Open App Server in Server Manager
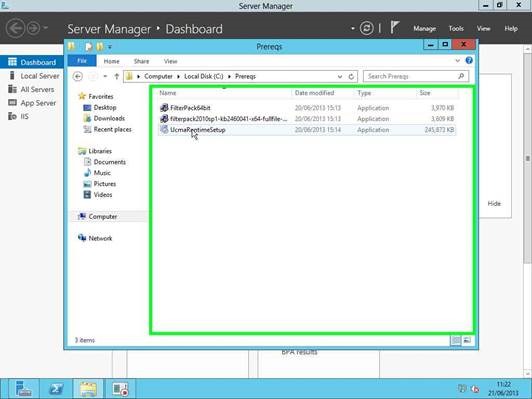Viewport: 532px width, 399px height. (x=32, y=103)
